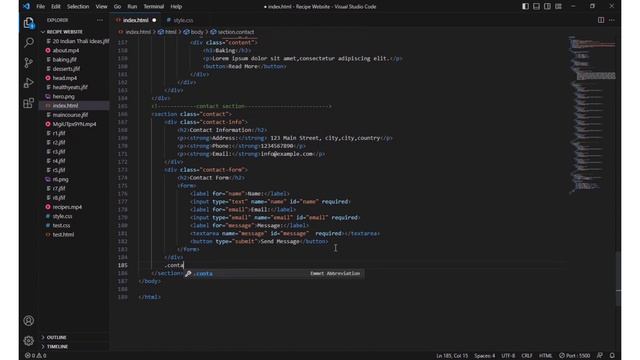Open hero.png in explorer
Viewport: 640px width, 360px height.
tap(63, 97)
